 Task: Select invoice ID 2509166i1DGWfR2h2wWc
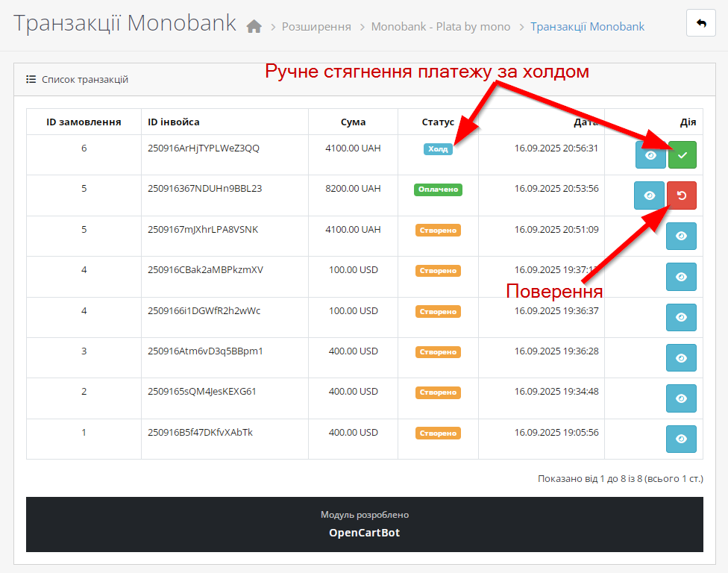pos(204,310)
